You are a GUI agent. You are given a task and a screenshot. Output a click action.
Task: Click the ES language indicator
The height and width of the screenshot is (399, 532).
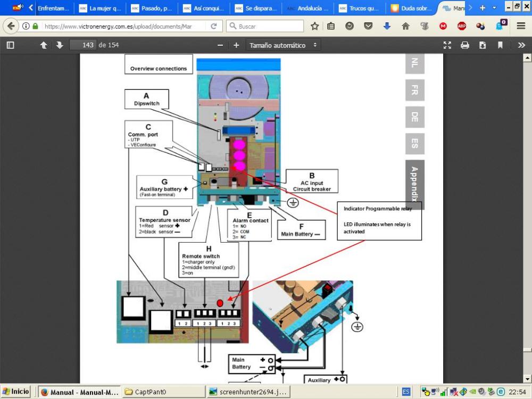click(406, 392)
